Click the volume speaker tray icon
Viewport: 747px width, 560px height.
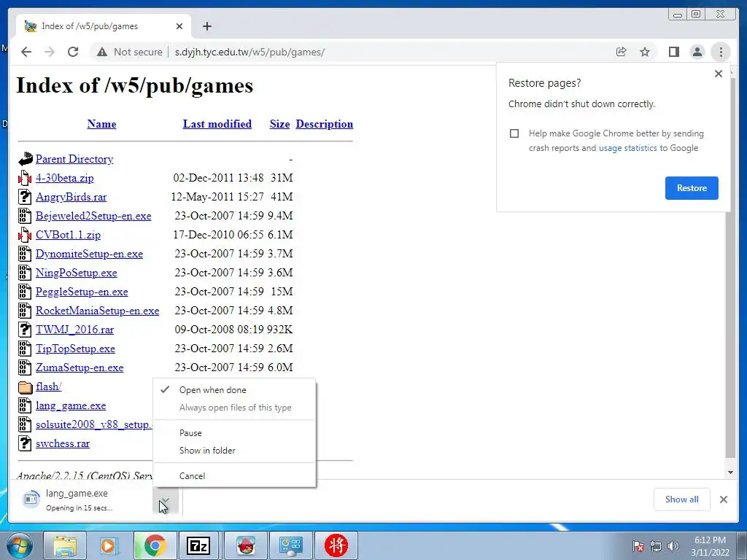673,546
